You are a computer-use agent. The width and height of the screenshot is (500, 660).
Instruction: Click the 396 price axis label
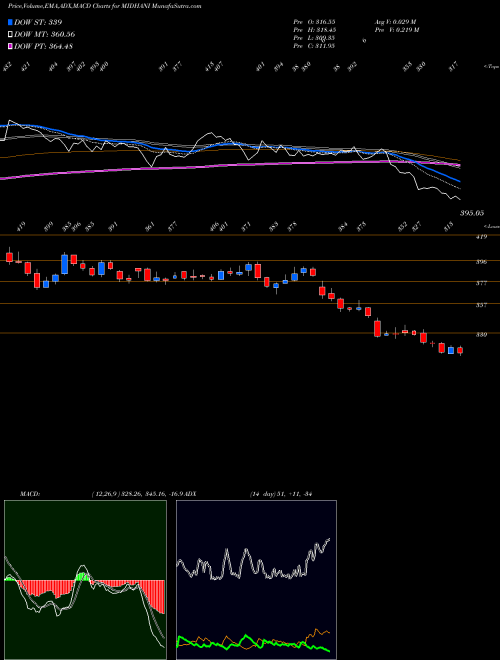pos(481,262)
